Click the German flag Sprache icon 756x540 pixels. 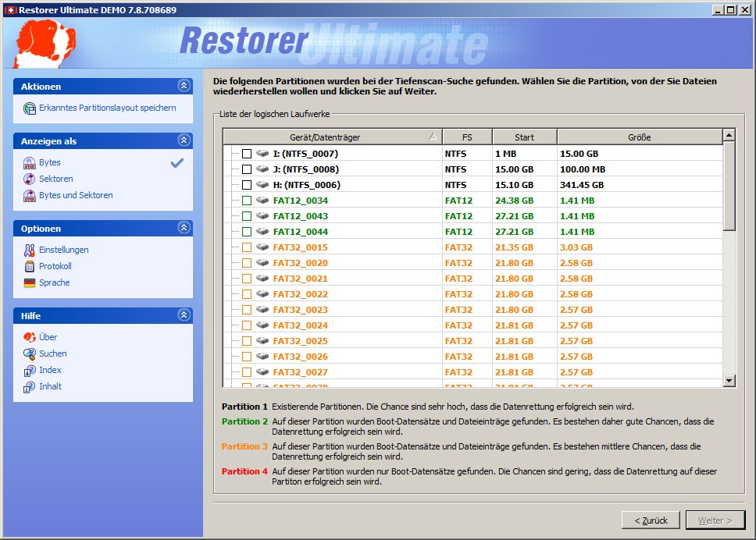[x=30, y=282]
